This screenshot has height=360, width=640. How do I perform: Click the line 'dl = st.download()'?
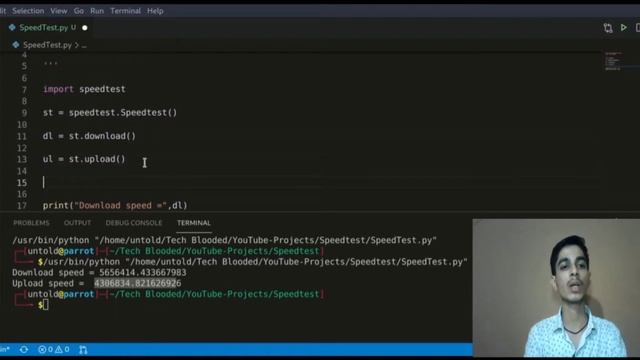point(89,136)
